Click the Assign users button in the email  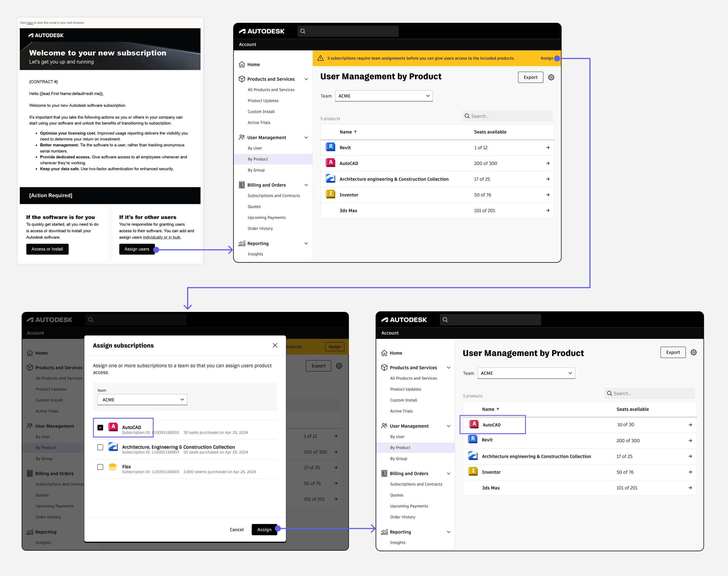click(x=137, y=249)
